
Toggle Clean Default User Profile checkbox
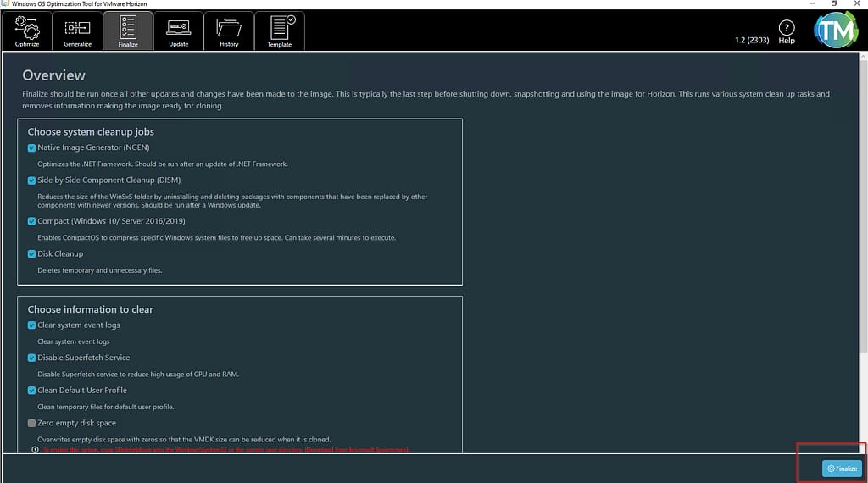click(32, 391)
